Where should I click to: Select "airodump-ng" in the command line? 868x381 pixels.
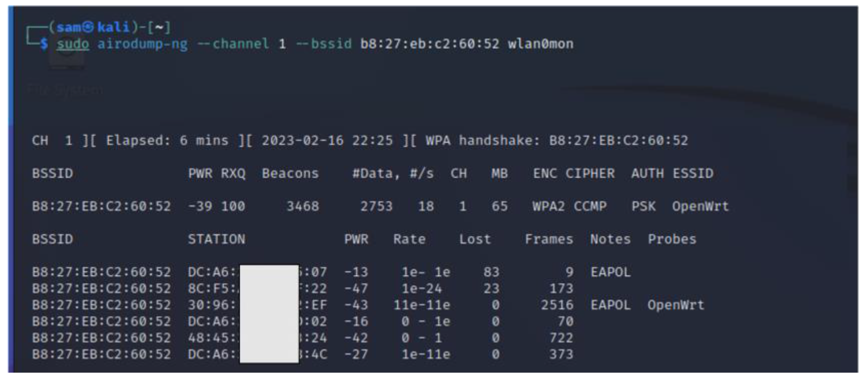[142, 44]
